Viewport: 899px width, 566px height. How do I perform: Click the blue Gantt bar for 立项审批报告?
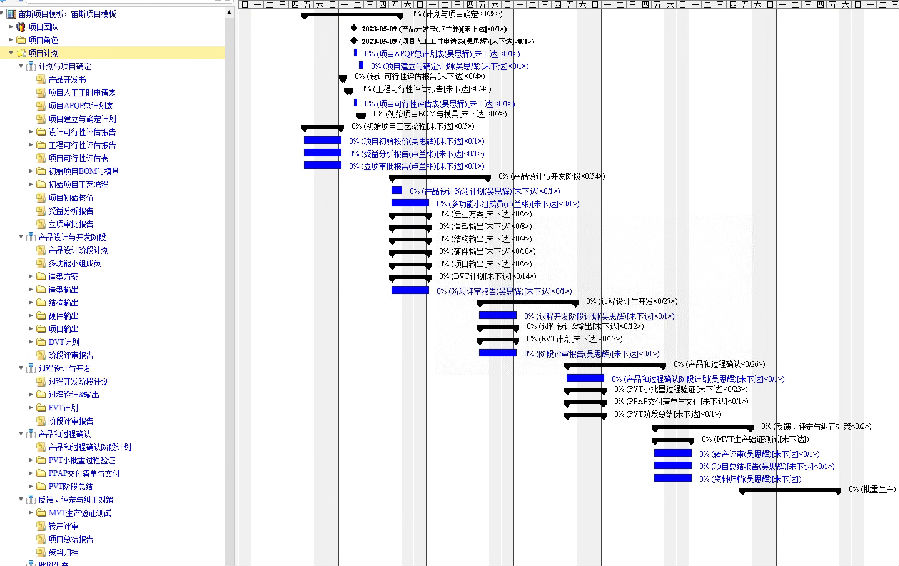322,165
